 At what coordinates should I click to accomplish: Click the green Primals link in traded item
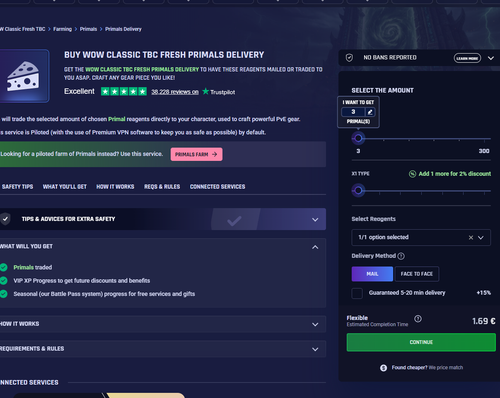coord(23,267)
